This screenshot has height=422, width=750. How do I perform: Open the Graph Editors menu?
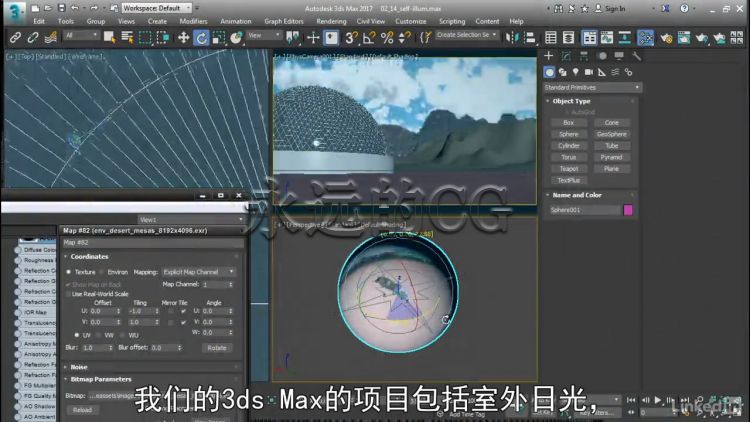point(284,21)
